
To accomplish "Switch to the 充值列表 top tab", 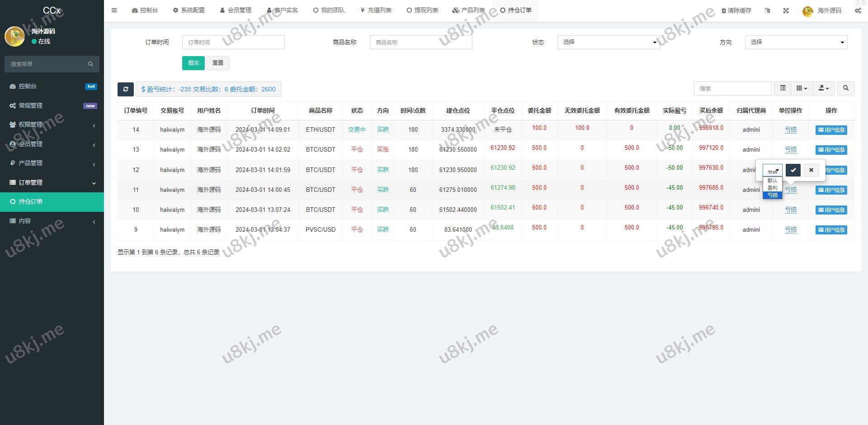I will click(376, 10).
